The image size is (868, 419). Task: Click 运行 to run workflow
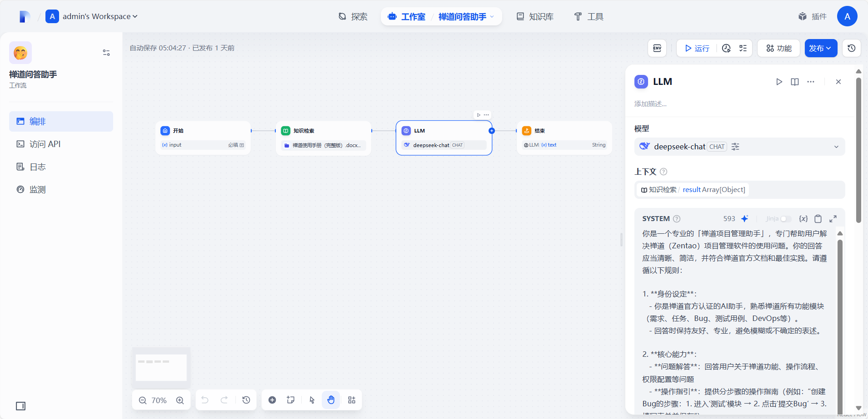tap(697, 48)
